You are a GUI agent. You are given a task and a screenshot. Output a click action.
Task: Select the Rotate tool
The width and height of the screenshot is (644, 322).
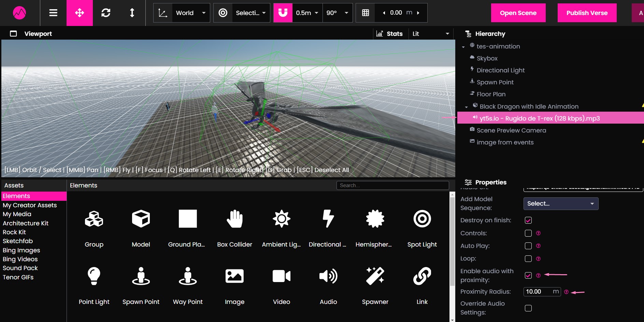106,13
